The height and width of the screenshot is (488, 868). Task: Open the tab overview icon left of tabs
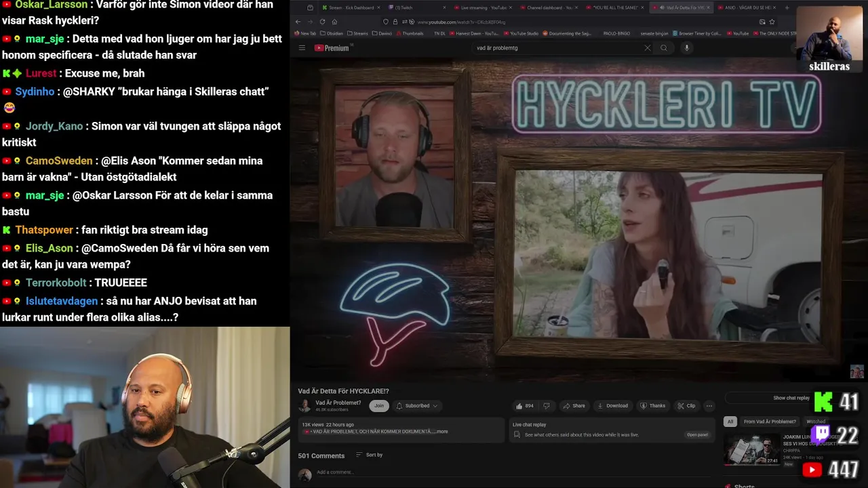point(310,7)
